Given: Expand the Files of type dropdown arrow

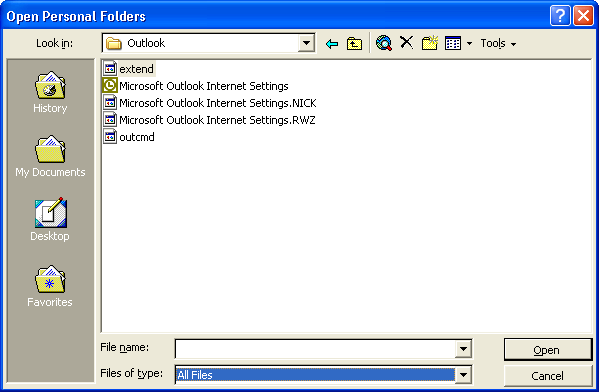Looking at the screenshot, I should point(463,375).
